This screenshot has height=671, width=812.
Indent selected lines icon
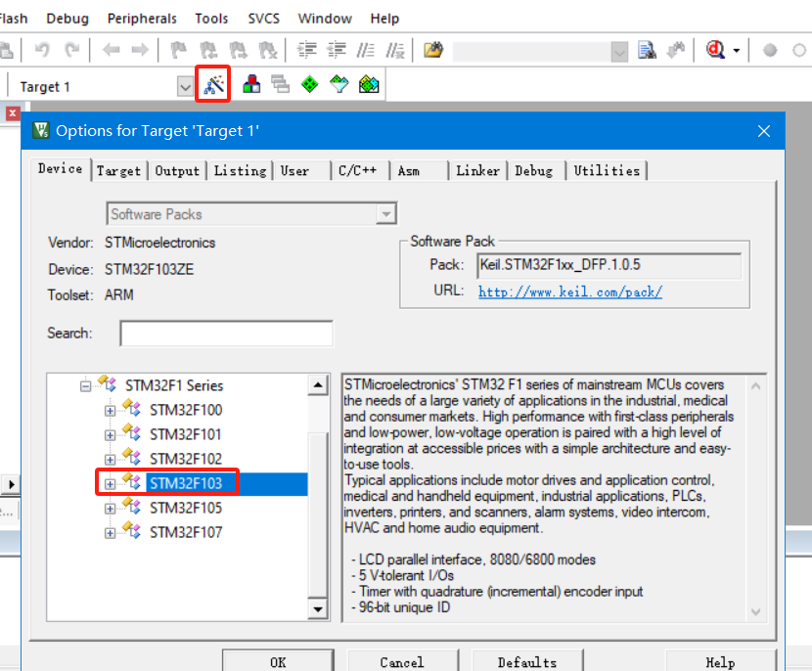[306, 50]
